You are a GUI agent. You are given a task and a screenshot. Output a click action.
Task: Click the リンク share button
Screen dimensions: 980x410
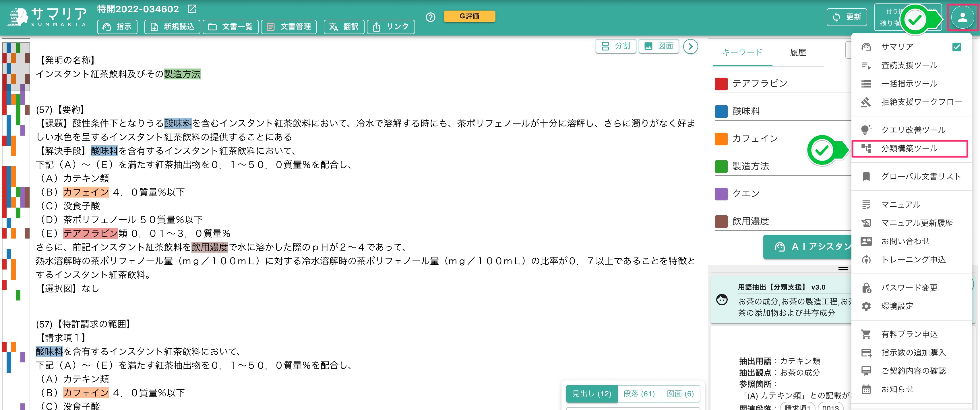[391, 27]
